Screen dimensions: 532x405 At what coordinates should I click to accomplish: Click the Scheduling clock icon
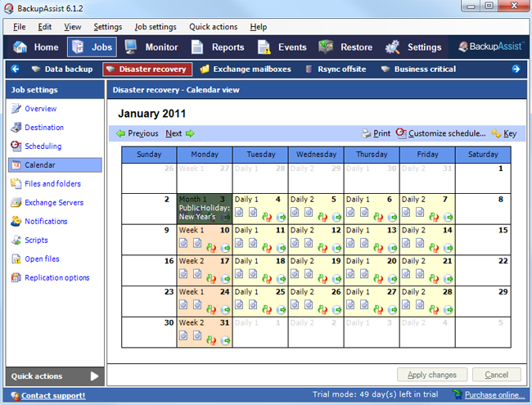coord(16,146)
